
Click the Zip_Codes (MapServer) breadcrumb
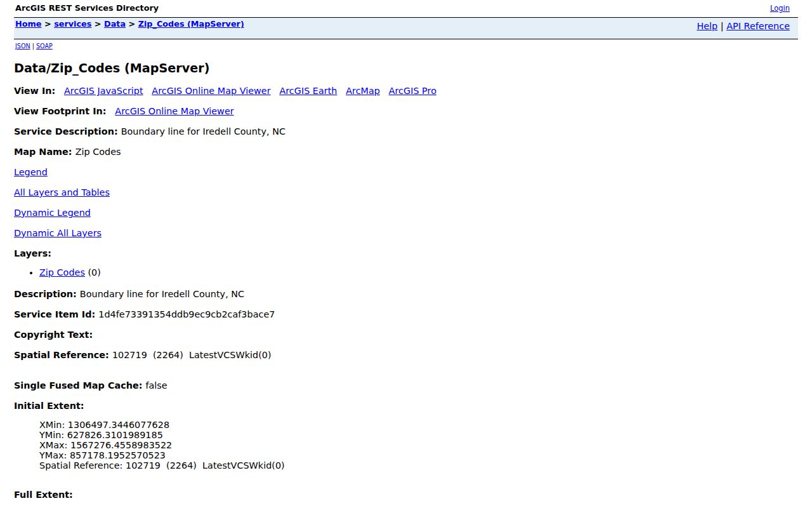coord(191,24)
